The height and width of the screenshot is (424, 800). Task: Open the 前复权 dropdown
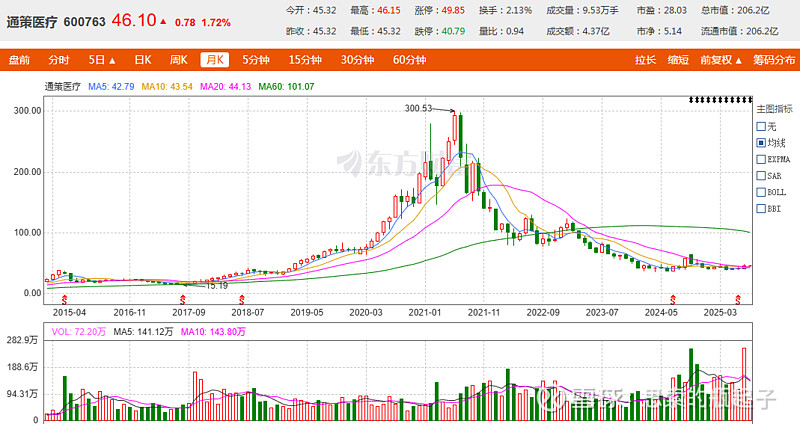[721, 60]
